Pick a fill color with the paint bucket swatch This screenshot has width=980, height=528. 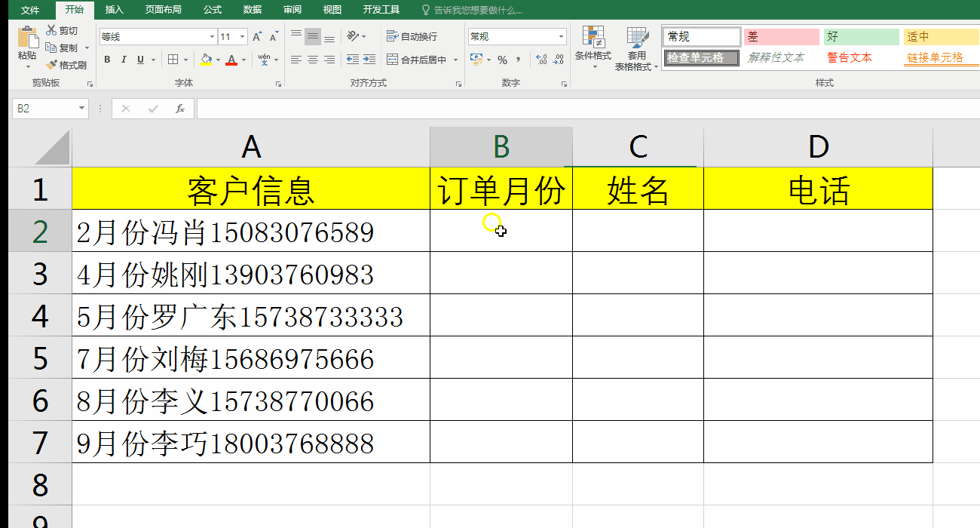[204, 59]
